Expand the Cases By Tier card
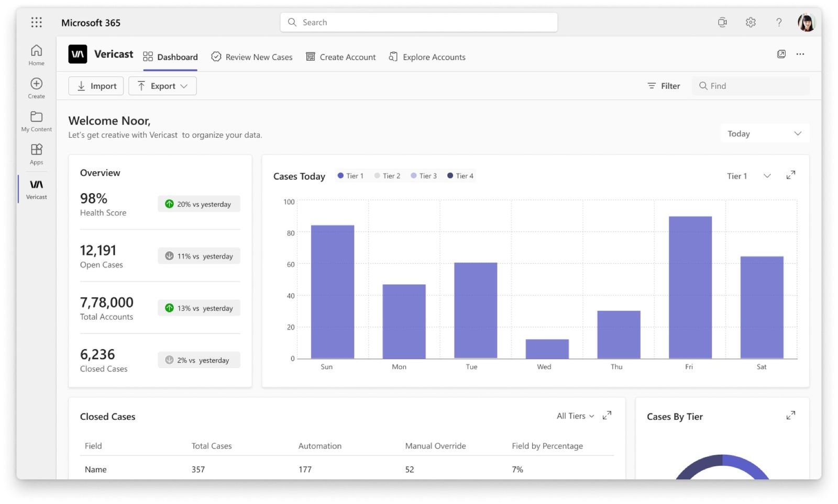 pyautogui.click(x=791, y=416)
